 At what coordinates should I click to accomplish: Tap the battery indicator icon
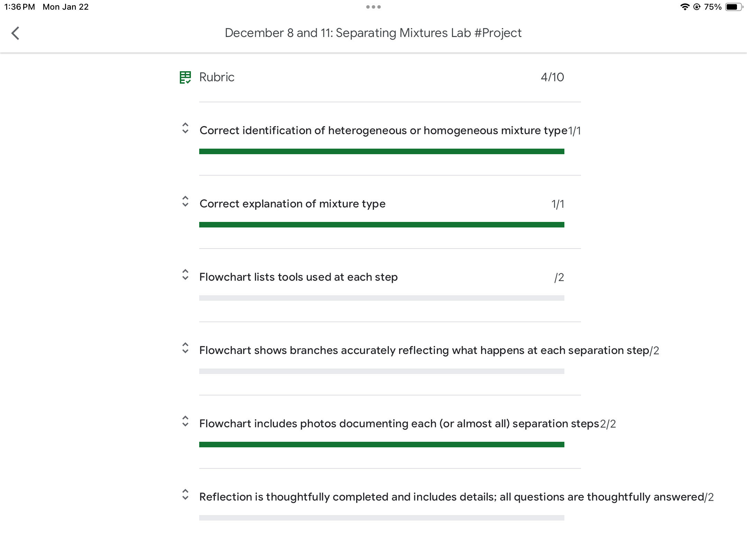click(x=734, y=7)
